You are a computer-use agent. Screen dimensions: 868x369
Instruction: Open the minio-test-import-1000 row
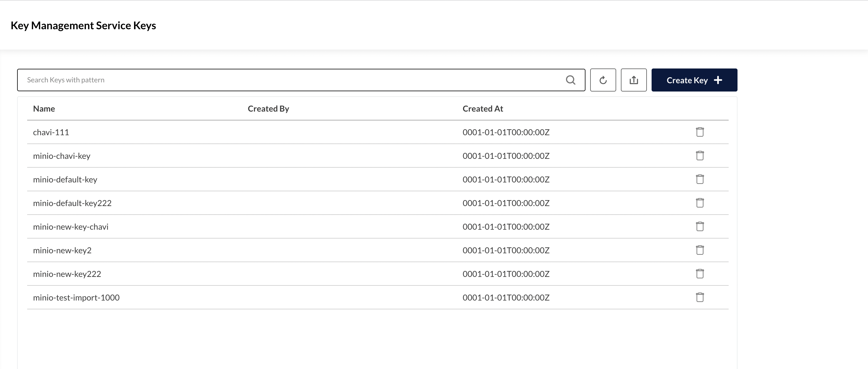[x=76, y=298]
